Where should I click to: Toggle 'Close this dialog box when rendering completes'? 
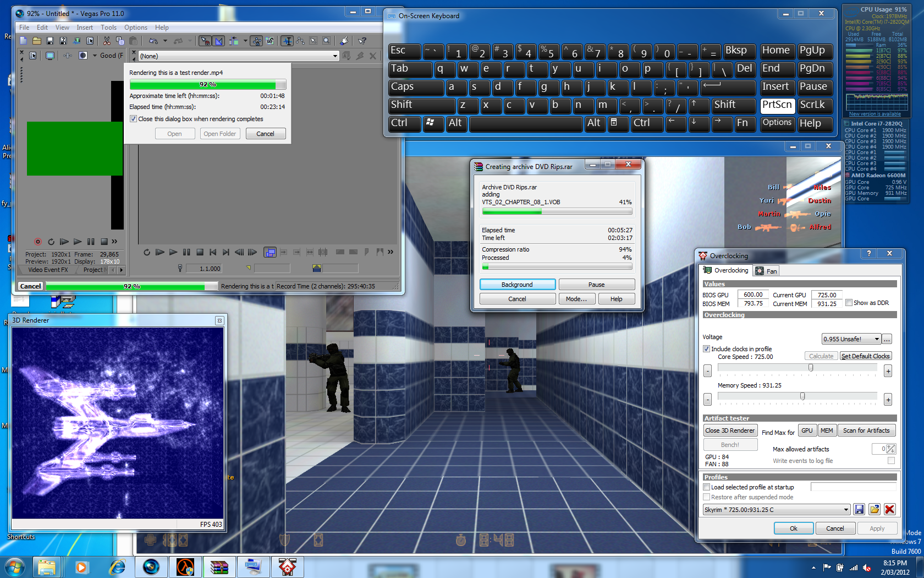coord(133,119)
